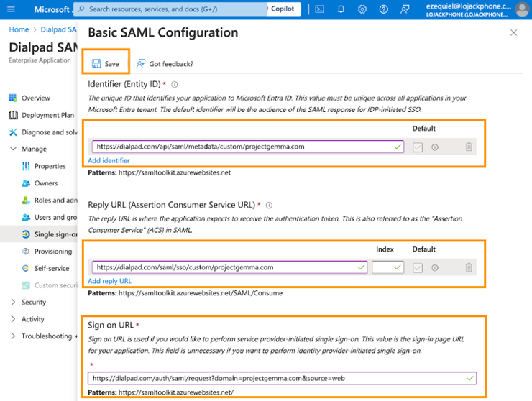Open Diagnose and solve problems
The width and height of the screenshot is (532, 401).
coord(50,132)
